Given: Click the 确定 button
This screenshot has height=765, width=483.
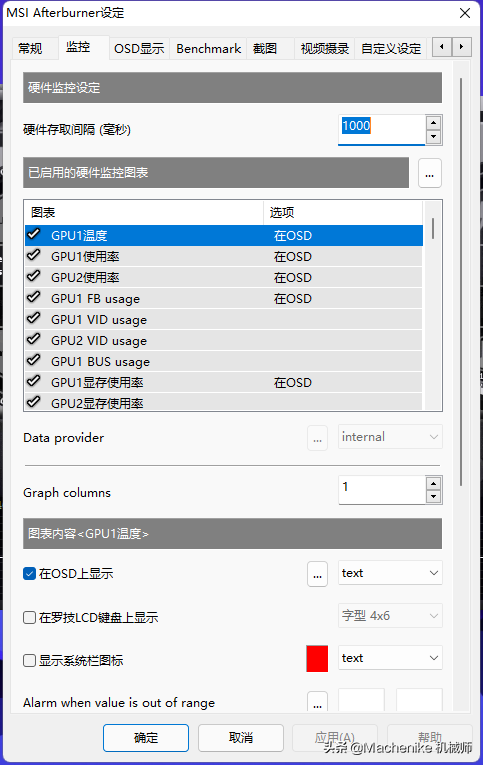Looking at the screenshot, I should [x=146, y=738].
